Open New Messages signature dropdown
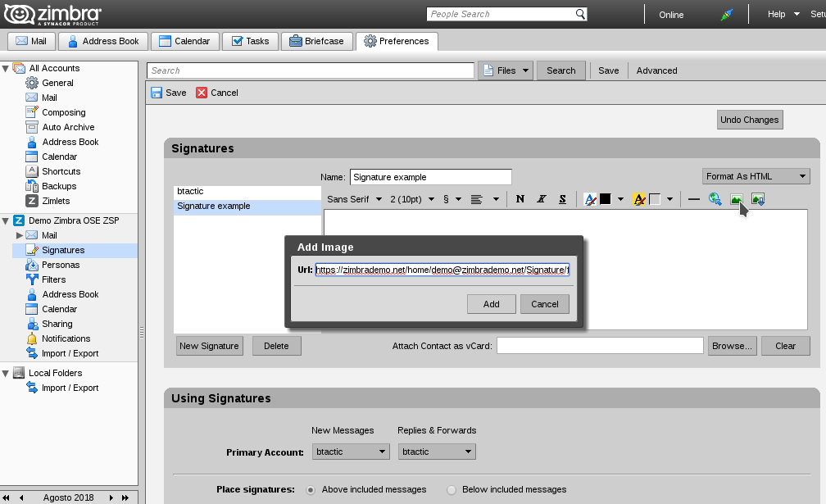The image size is (826, 504). click(351, 452)
